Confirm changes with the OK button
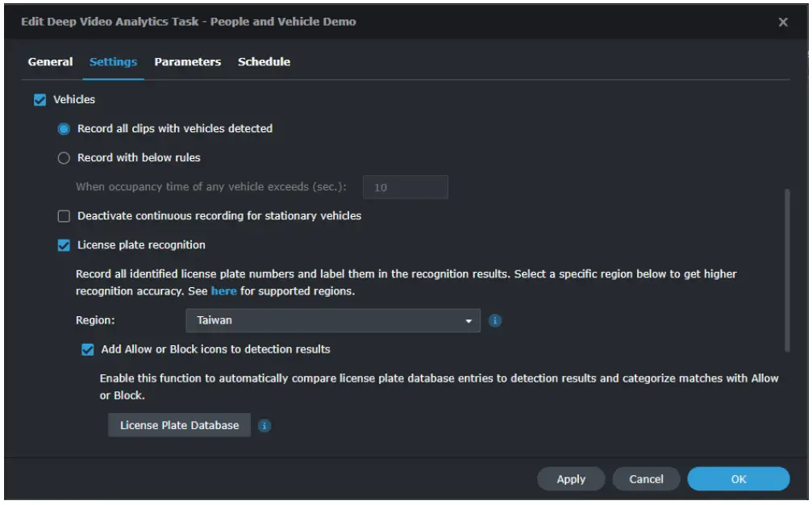 click(737, 478)
